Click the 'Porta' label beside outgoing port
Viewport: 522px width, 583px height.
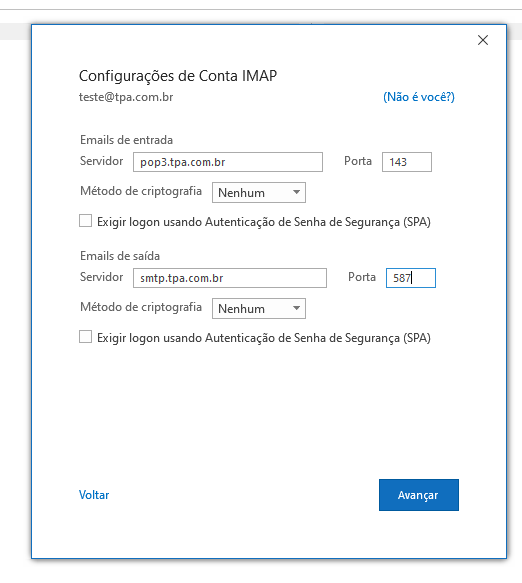click(362, 277)
